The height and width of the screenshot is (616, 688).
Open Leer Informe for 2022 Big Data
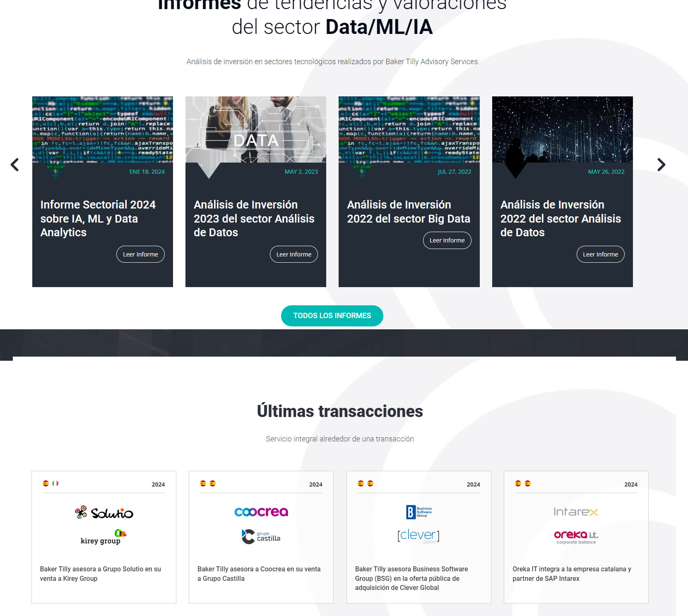point(447,240)
